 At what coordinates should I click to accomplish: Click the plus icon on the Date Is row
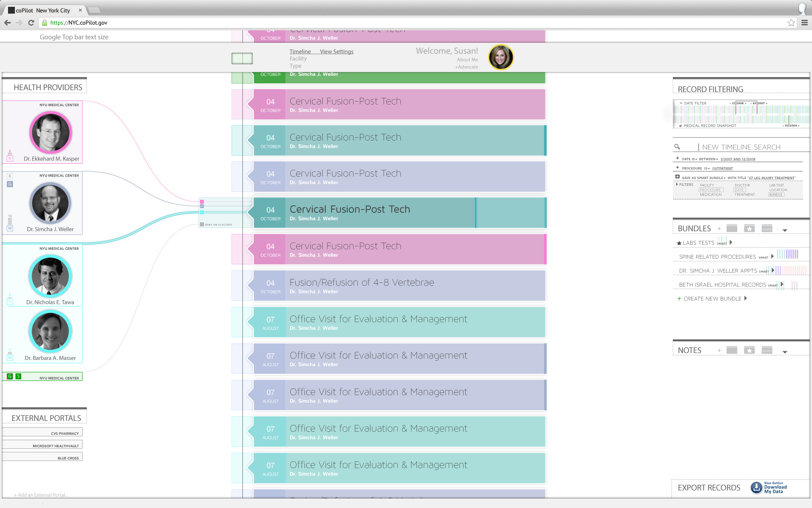[x=678, y=158]
